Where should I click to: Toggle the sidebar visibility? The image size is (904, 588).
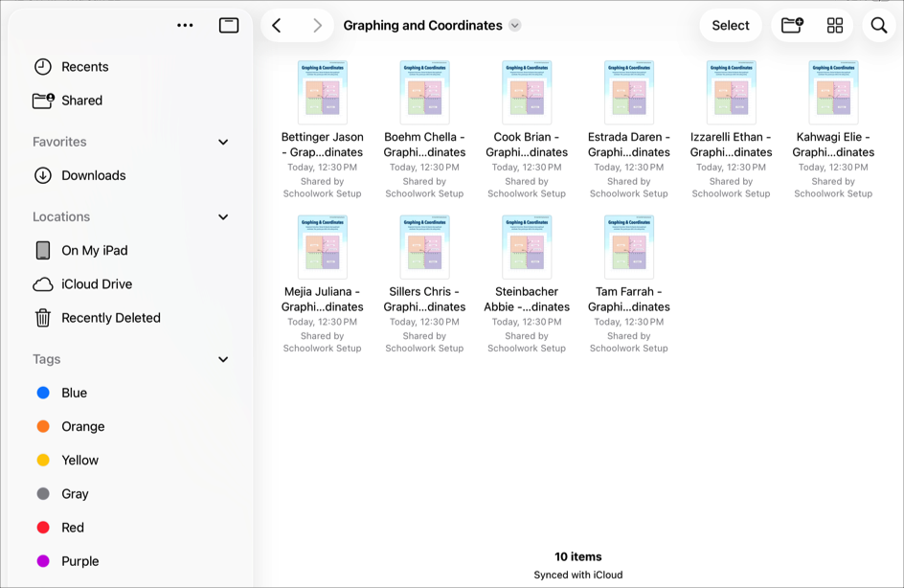click(x=228, y=25)
